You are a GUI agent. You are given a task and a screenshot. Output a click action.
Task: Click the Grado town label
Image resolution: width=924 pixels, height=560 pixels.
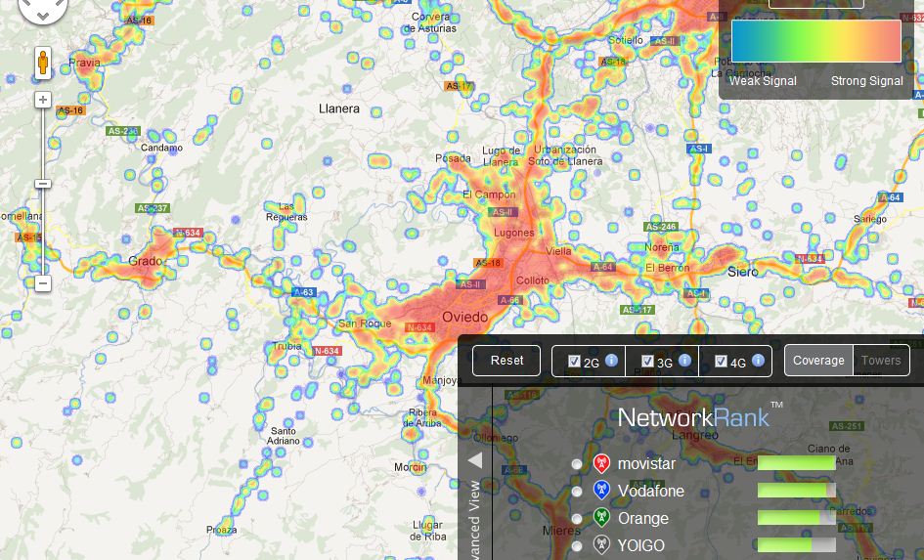(145, 261)
